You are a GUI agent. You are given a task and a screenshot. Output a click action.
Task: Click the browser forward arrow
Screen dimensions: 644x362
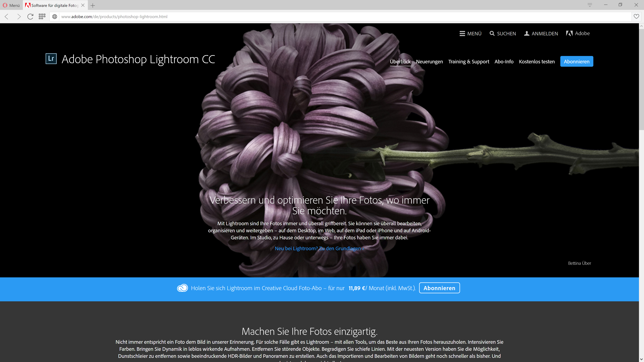click(19, 17)
